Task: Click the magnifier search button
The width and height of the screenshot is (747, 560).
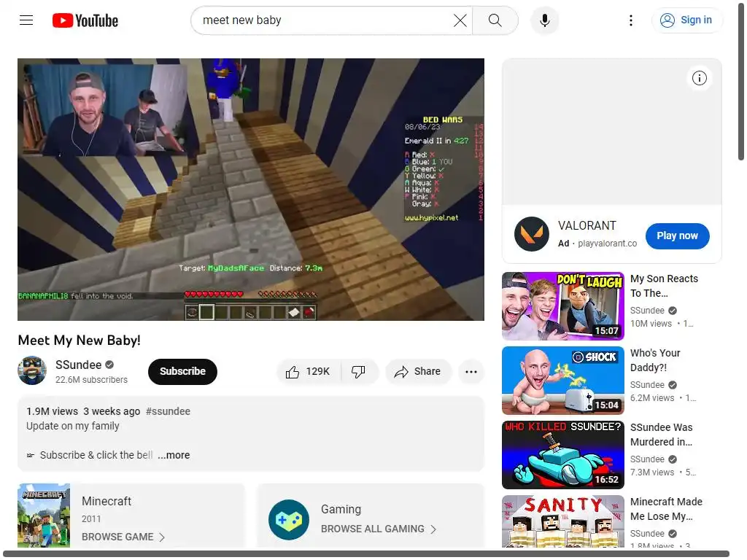Action: click(495, 20)
